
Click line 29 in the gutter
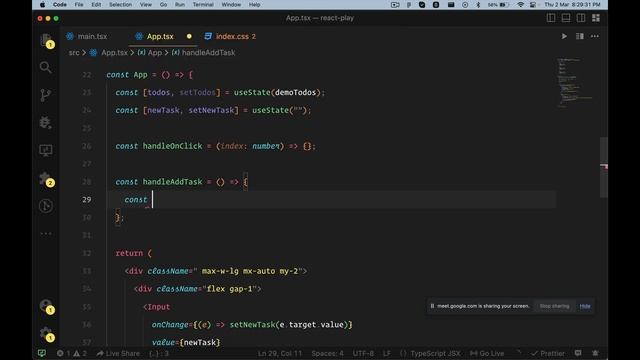87,200
